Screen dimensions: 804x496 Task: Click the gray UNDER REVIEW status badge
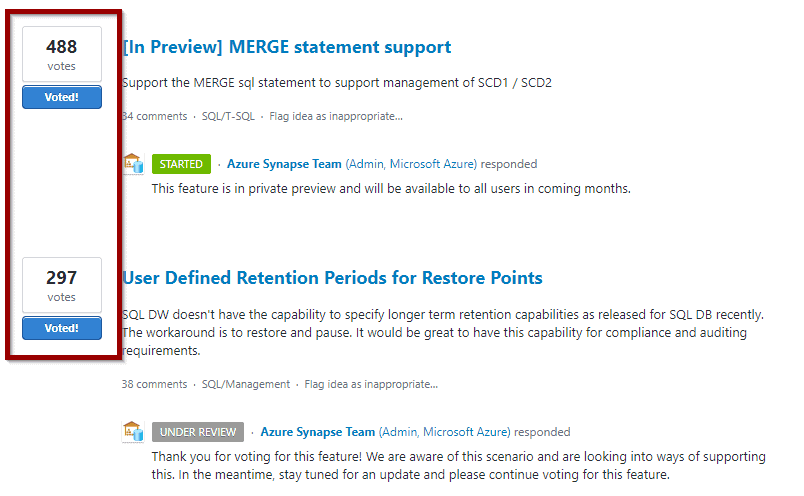point(198,432)
